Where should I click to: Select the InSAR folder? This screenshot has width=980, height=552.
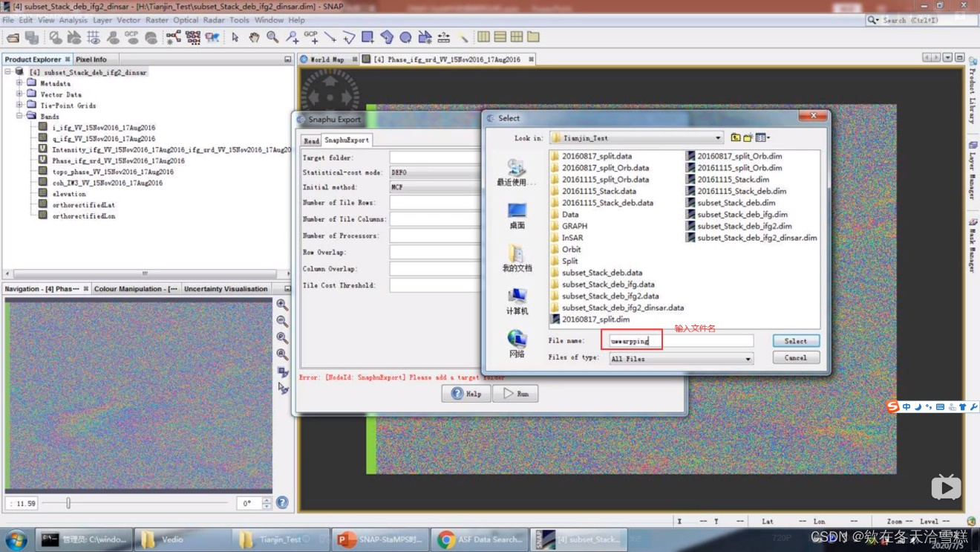[566, 238]
